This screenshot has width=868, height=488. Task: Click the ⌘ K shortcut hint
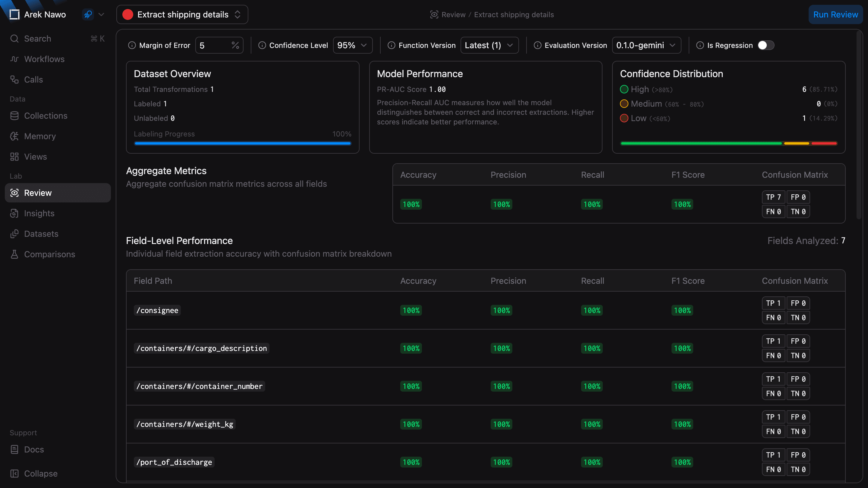[97, 39]
